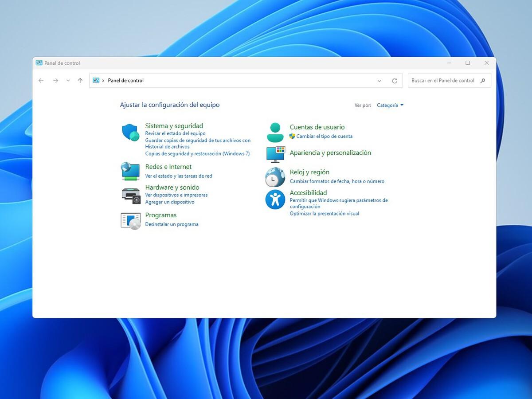Viewport: 532px width, 399px height.
Task: Select the Programas category icon
Action: [130, 220]
